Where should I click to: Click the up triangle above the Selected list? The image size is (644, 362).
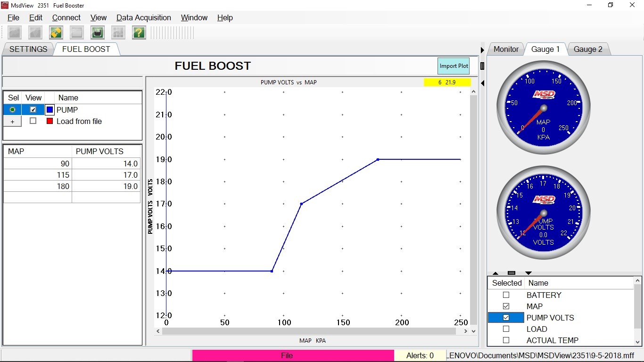pos(495,273)
